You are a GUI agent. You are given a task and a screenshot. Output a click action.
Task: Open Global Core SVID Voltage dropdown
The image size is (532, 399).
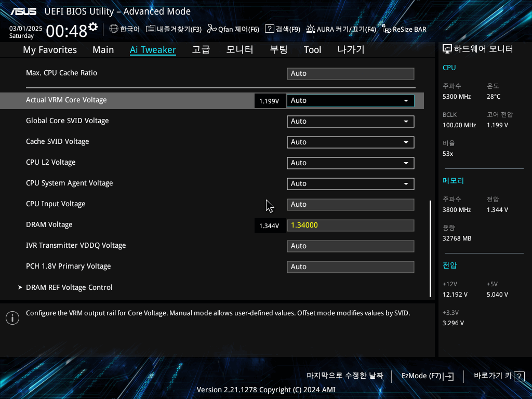[351, 122]
